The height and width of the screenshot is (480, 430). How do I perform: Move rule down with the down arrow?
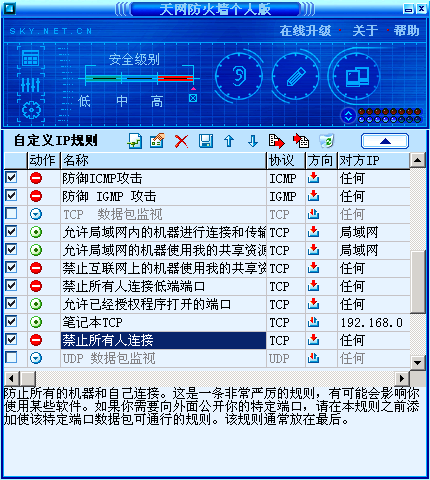[x=253, y=141]
